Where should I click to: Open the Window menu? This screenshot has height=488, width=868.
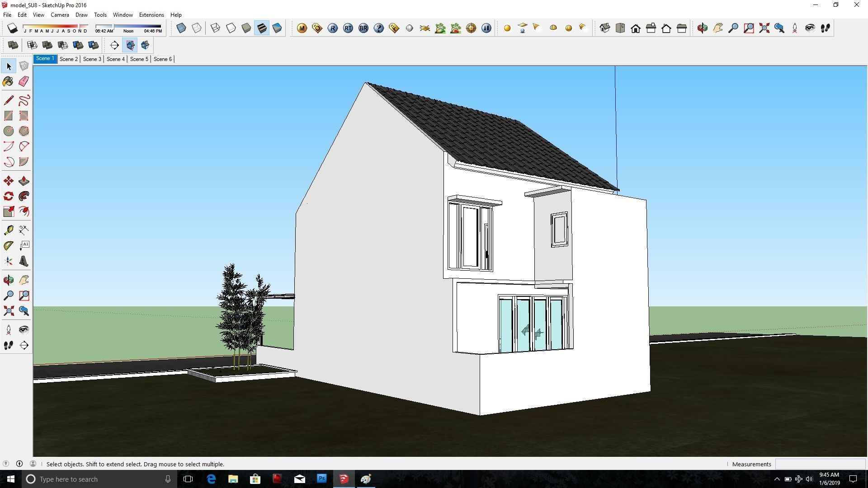(123, 14)
